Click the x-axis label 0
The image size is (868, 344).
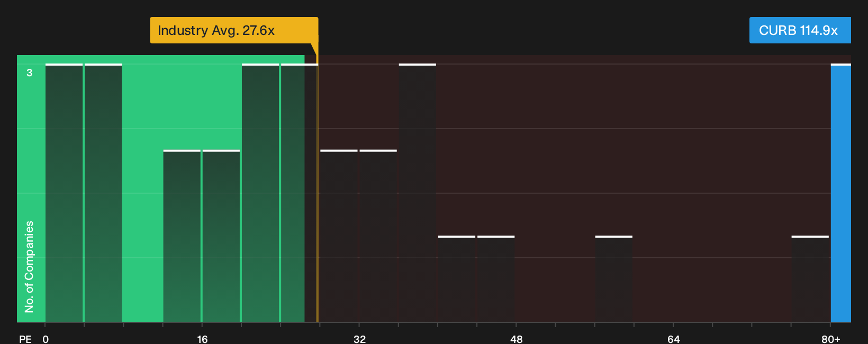[46, 339]
